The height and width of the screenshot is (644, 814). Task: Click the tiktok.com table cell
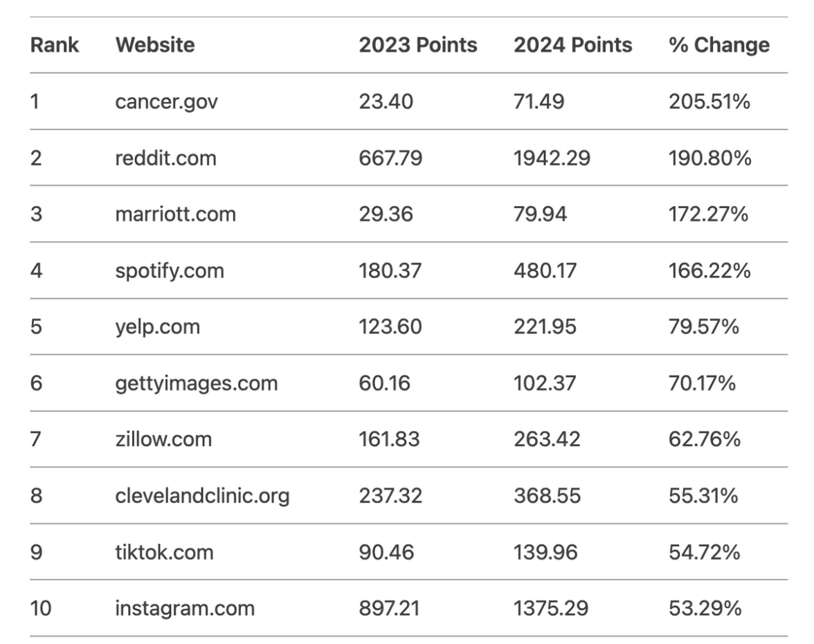(x=164, y=552)
